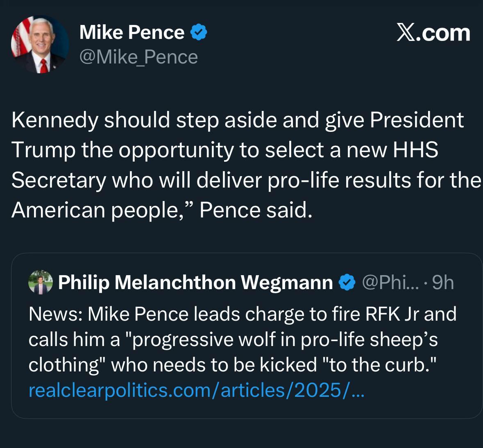The image size is (483, 448).
Task: Open Philip Melanchthon Wegmann's small avatar
Action: coord(40,282)
